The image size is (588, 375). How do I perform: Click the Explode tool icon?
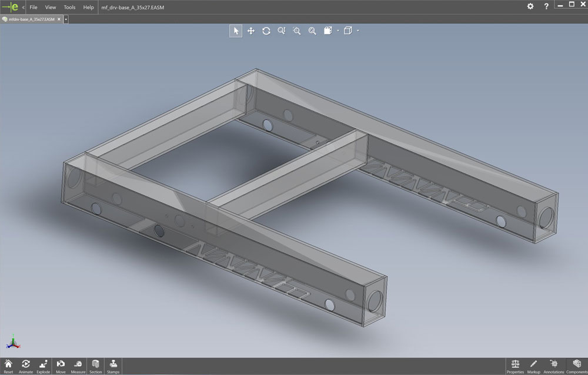[x=43, y=364]
